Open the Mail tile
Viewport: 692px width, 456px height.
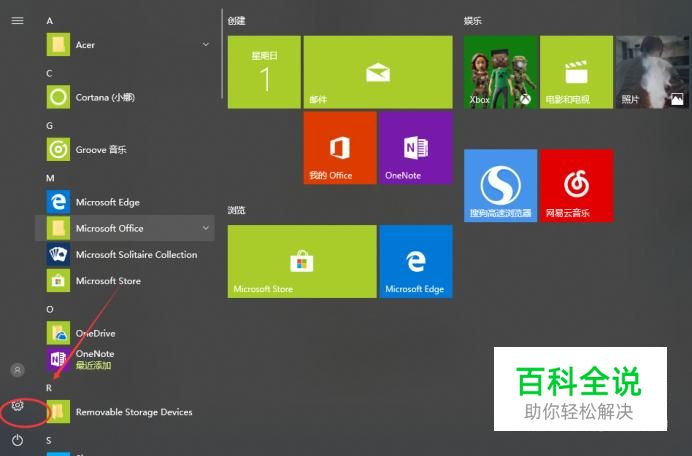click(378, 72)
